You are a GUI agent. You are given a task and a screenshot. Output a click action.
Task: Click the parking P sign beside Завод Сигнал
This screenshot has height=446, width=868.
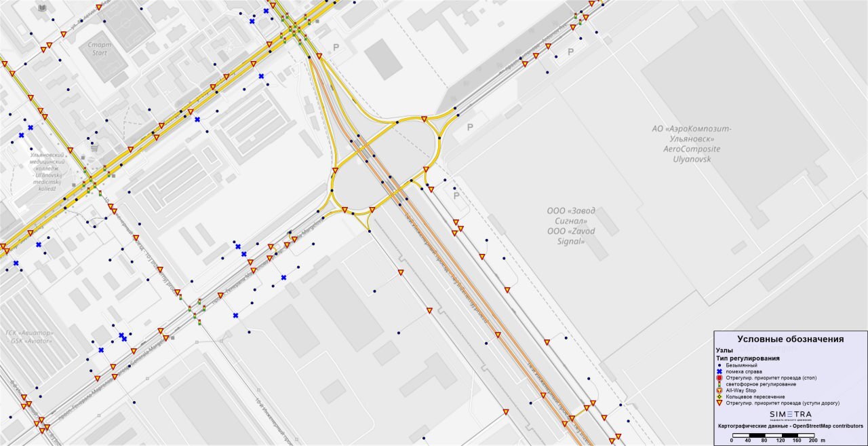(456, 196)
